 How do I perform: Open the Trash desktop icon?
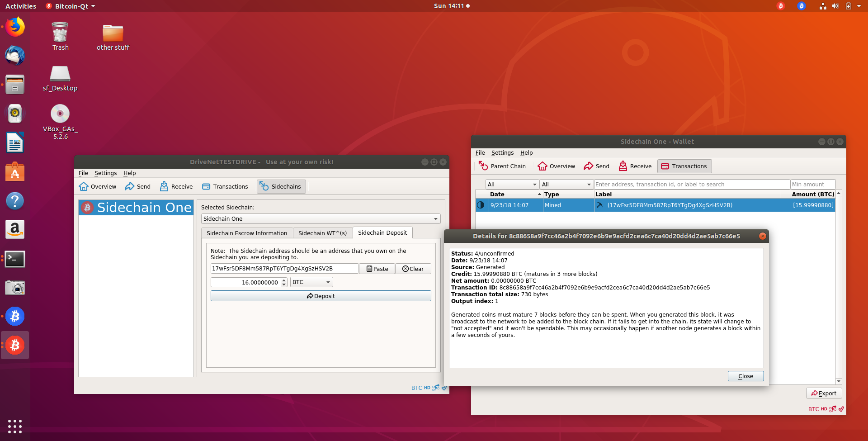tap(60, 36)
